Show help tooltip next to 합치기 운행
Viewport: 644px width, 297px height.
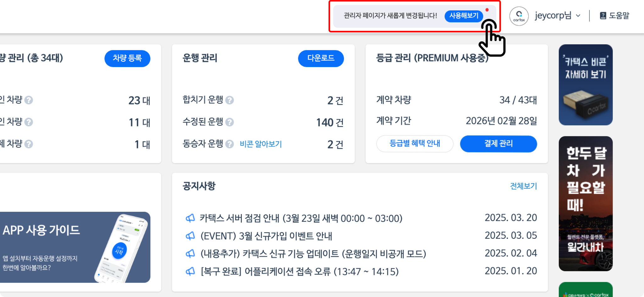click(x=230, y=100)
